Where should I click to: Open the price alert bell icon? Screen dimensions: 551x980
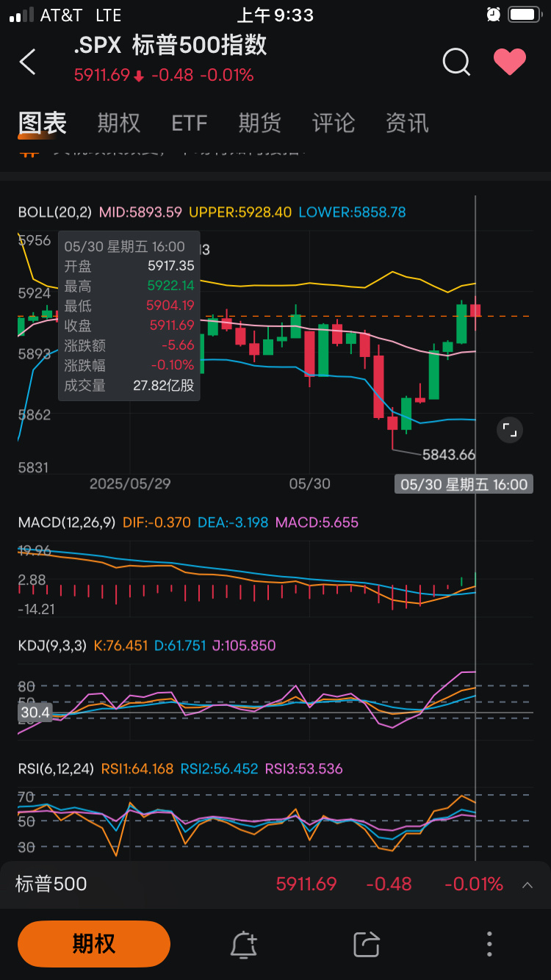pos(244,944)
